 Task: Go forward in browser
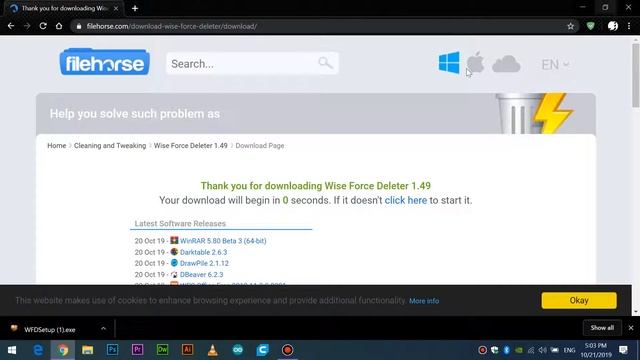(27, 26)
